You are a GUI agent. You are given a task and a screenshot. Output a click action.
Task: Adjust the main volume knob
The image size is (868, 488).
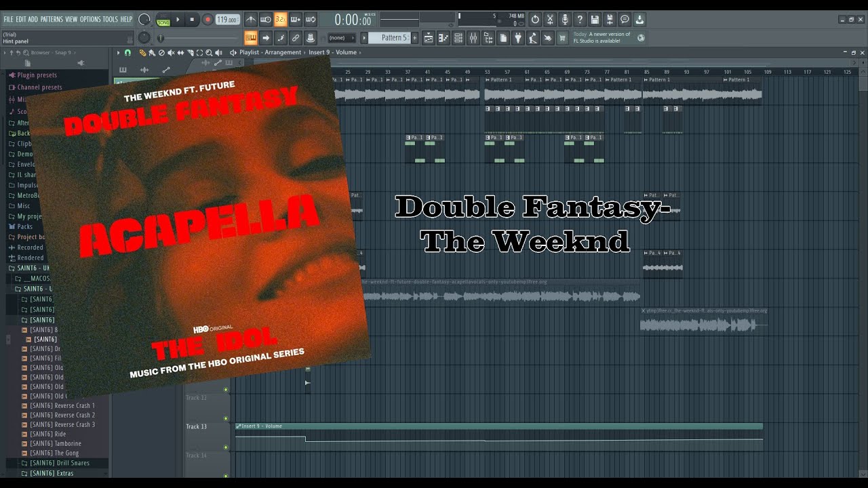tap(144, 20)
